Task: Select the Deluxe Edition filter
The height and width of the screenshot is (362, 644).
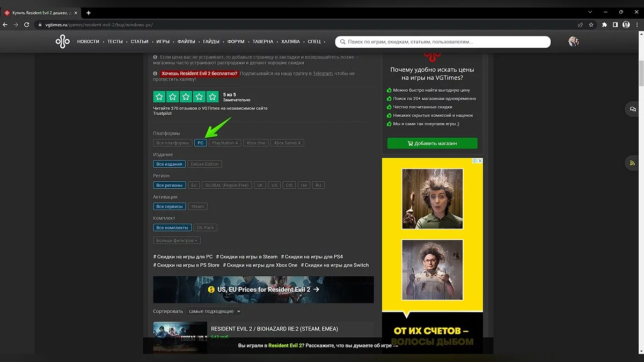Action: click(205, 164)
